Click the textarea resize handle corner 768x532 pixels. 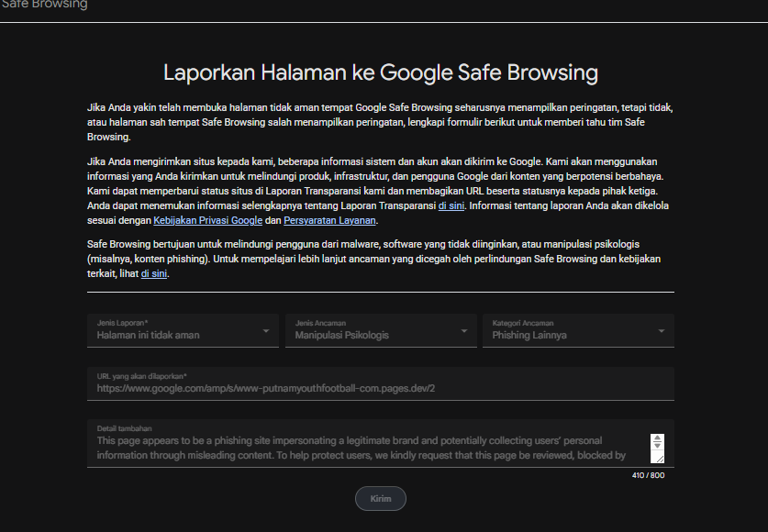click(x=660, y=459)
